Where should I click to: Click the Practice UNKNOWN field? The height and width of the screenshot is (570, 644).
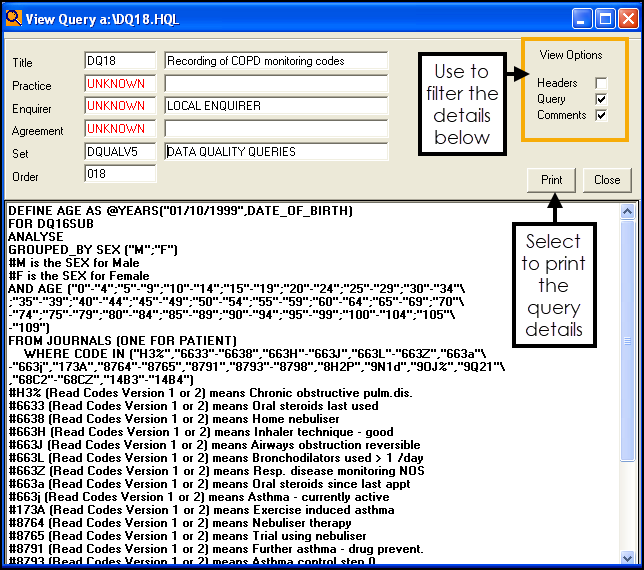pyautogui.click(x=120, y=84)
